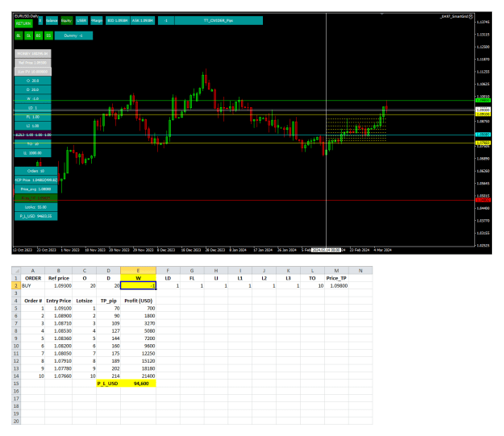Click TP_pip cell 214
Screen dimensions: 504x436
coord(108,376)
